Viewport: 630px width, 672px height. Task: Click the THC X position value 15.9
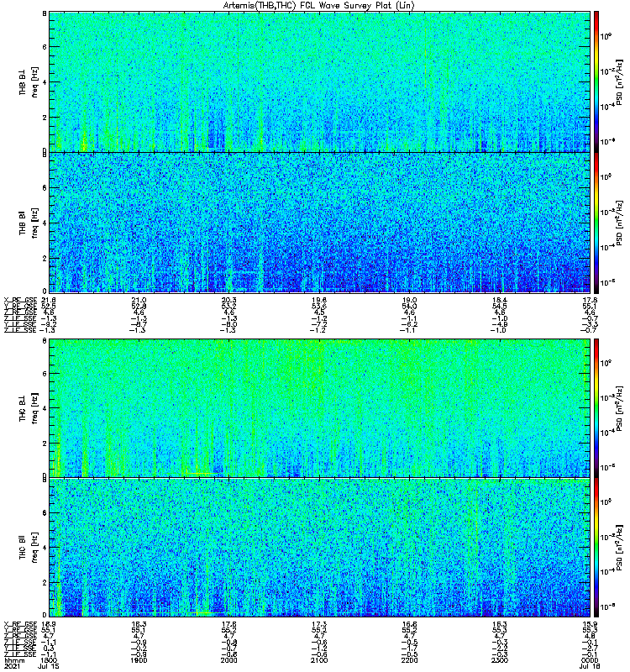click(x=591, y=624)
